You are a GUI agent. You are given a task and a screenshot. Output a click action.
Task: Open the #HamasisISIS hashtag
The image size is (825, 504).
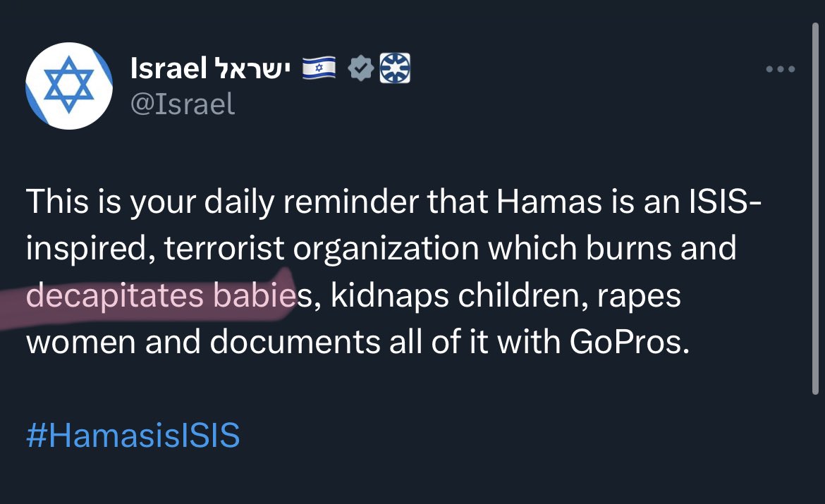(x=133, y=436)
